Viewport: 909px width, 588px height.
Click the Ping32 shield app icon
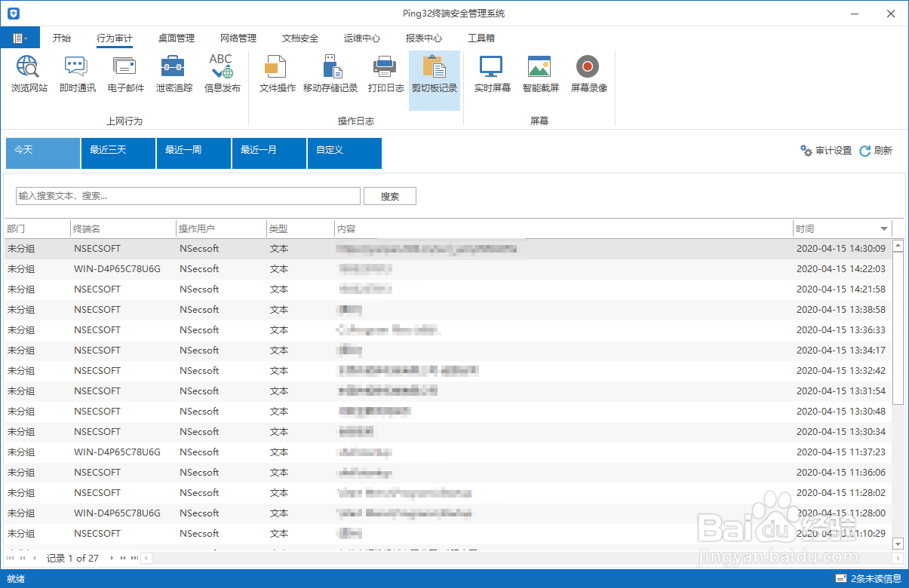click(13, 14)
